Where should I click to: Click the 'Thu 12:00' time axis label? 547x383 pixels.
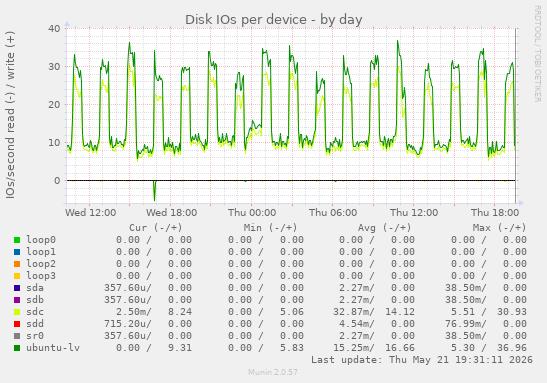tap(414, 212)
